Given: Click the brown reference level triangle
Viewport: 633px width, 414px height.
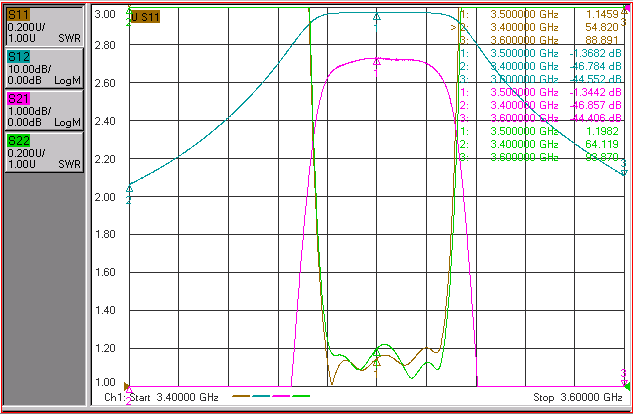Looking at the screenshot, I should pos(126,386).
